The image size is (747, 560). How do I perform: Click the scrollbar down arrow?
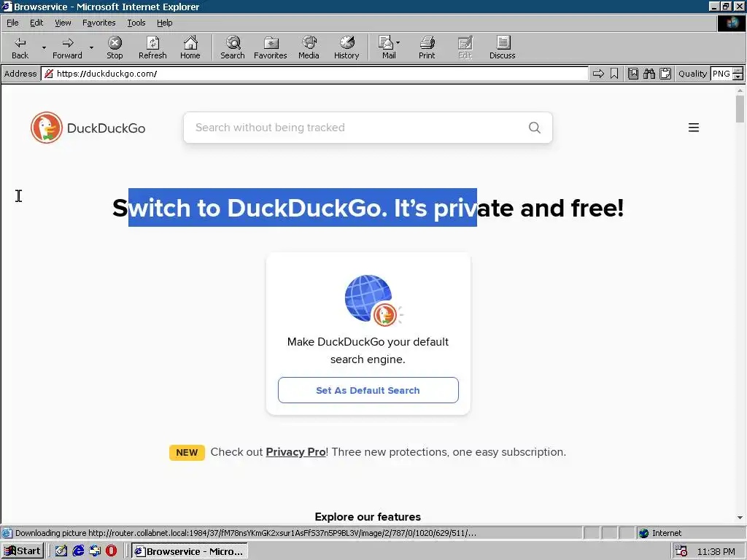[740, 518]
